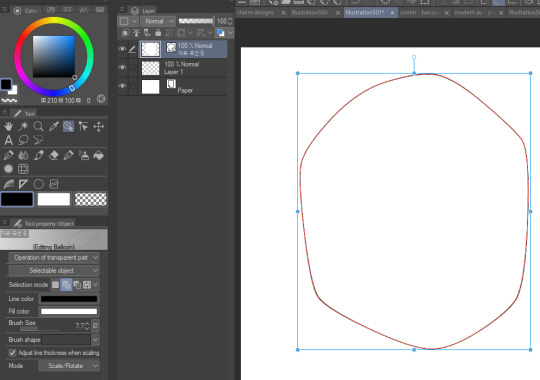Uncheck Adjust line thickness when scaling
540x380 pixels.
12,352
